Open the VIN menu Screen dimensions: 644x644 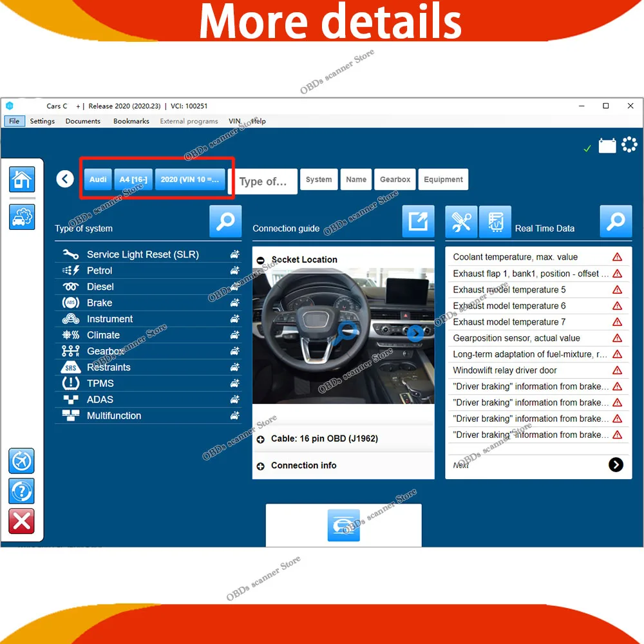234,121
